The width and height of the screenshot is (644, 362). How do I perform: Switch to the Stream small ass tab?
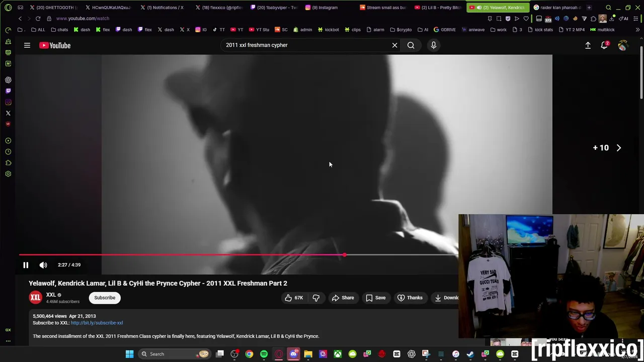click(x=383, y=8)
